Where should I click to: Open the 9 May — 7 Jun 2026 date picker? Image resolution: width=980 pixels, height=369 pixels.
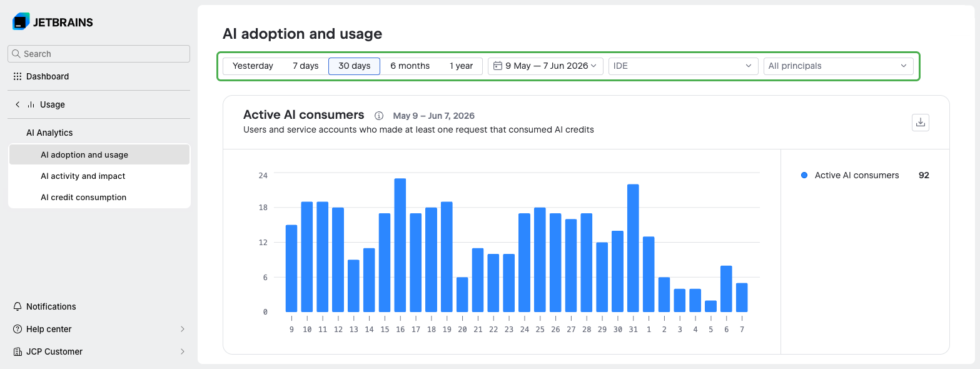point(545,66)
